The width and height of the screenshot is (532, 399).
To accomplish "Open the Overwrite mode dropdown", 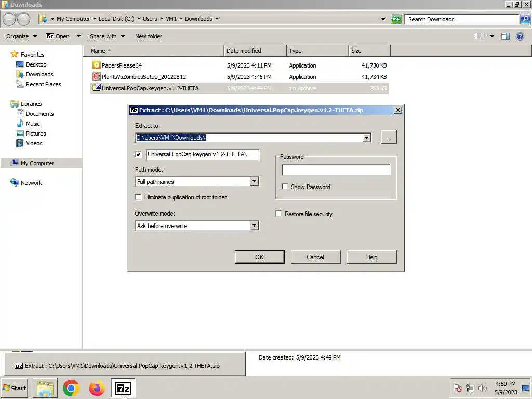I will pos(254,225).
